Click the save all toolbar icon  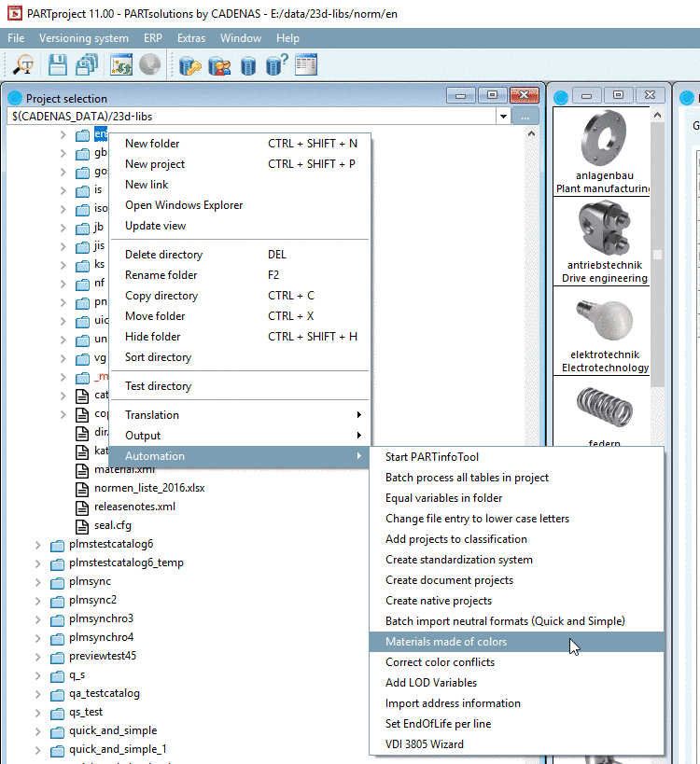pos(87,64)
